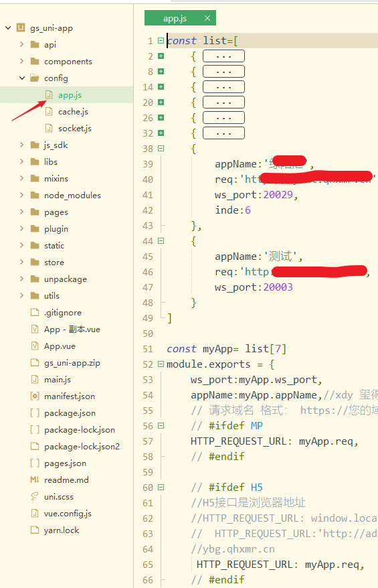Expand the pages folder chevron
This screenshot has height=588, width=378.
[x=21, y=212]
